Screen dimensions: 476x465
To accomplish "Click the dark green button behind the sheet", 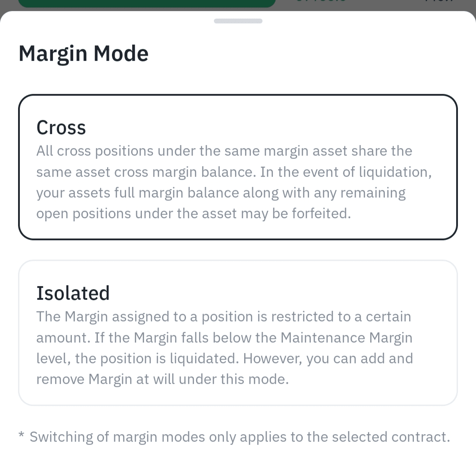I will coord(147,4).
